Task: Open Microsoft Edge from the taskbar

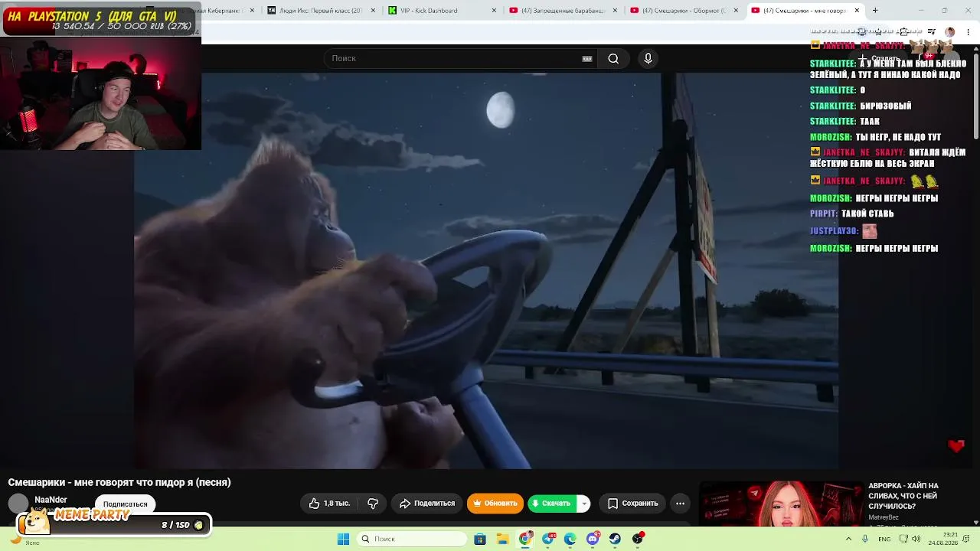Action: tap(570, 539)
